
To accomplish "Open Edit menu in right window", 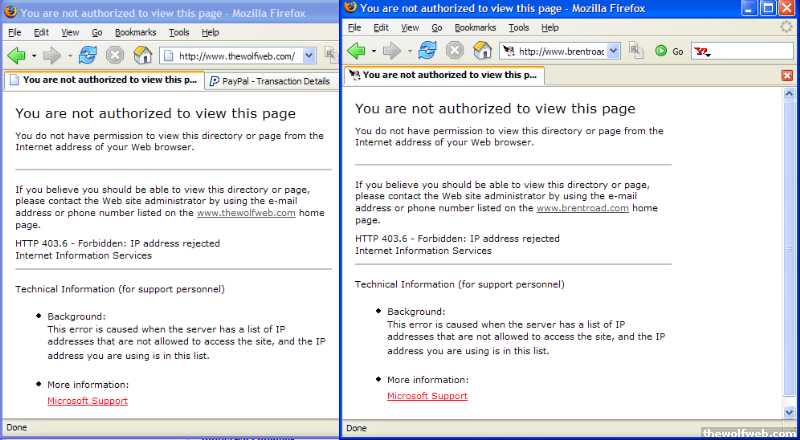I will click(381, 28).
